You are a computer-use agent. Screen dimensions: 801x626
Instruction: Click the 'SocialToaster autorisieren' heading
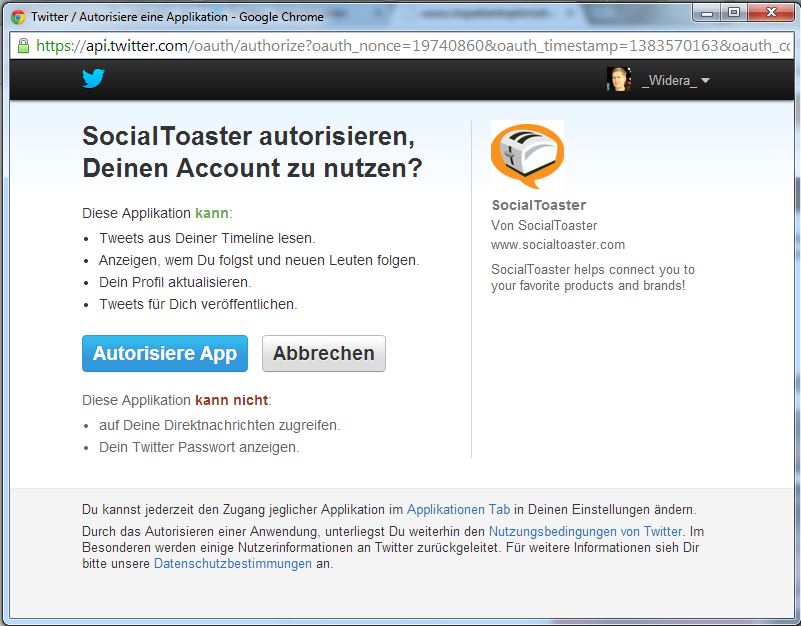pos(252,152)
